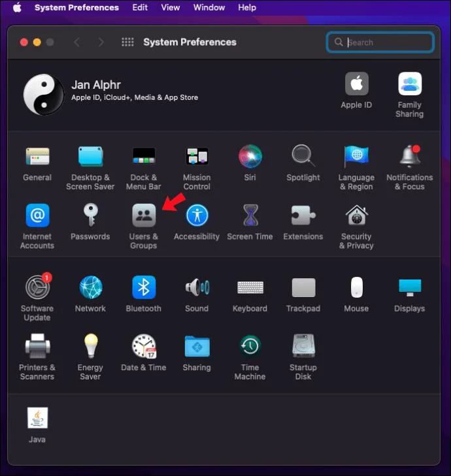Click the Jan Alphr account name
This screenshot has width=451, height=476.
96,85
